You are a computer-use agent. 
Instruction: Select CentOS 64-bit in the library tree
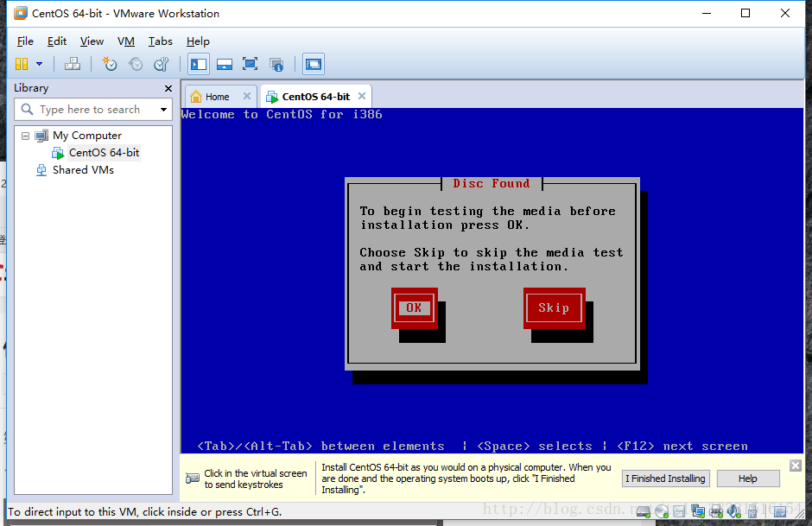104,153
